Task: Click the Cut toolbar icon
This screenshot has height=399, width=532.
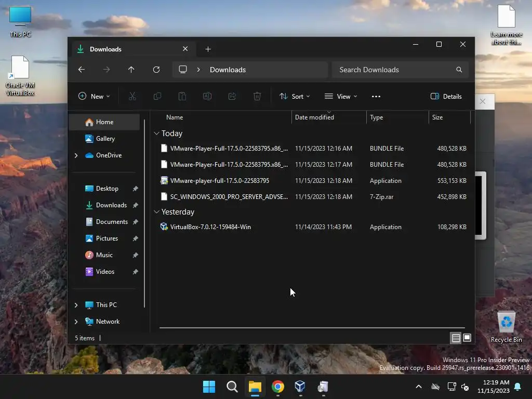Action: pyautogui.click(x=132, y=96)
